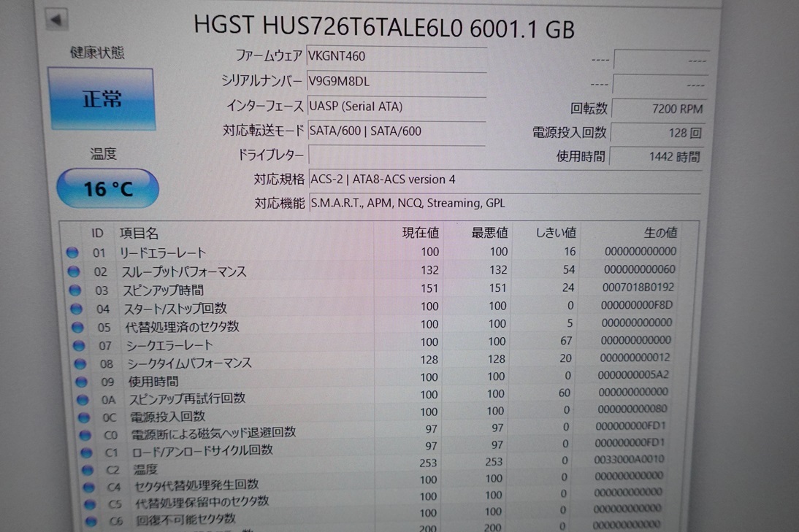Click the rotation rate value 7200 RPM

click(659, 109)
